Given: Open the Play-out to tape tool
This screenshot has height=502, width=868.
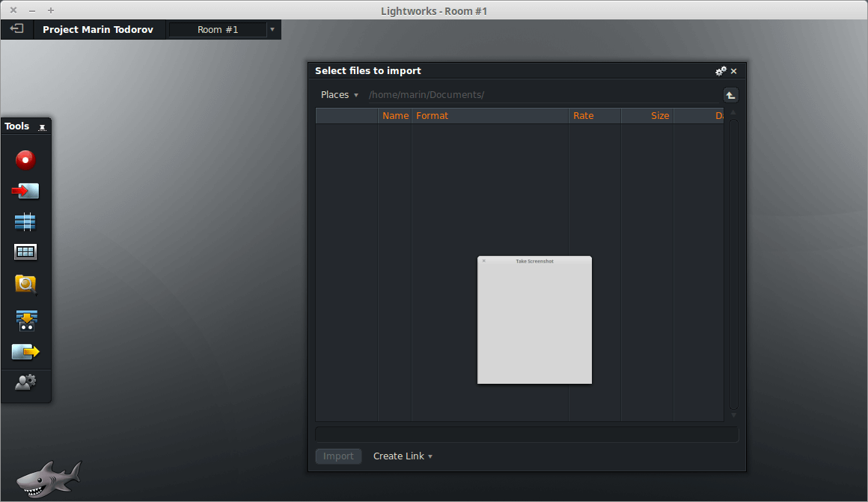Looking at the screenshot, I should 26,320.
